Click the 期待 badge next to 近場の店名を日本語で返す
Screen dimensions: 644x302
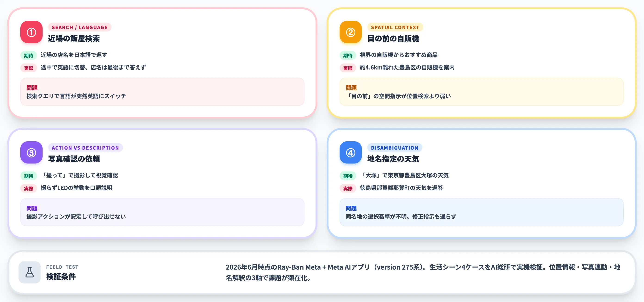click(28, 55)
